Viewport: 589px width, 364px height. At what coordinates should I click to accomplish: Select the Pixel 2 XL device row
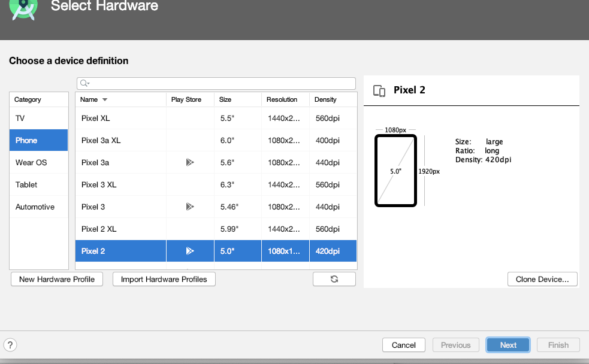click(x=216, y=229)
